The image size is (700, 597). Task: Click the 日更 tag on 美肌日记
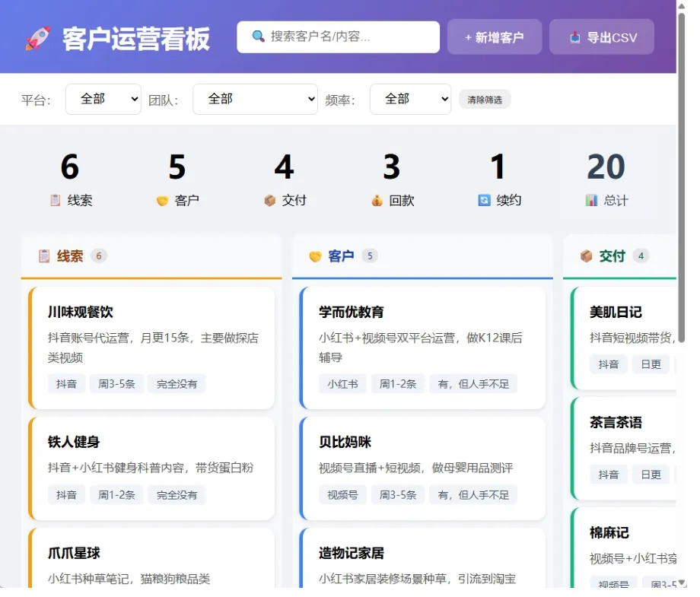[x=651, y=364]
